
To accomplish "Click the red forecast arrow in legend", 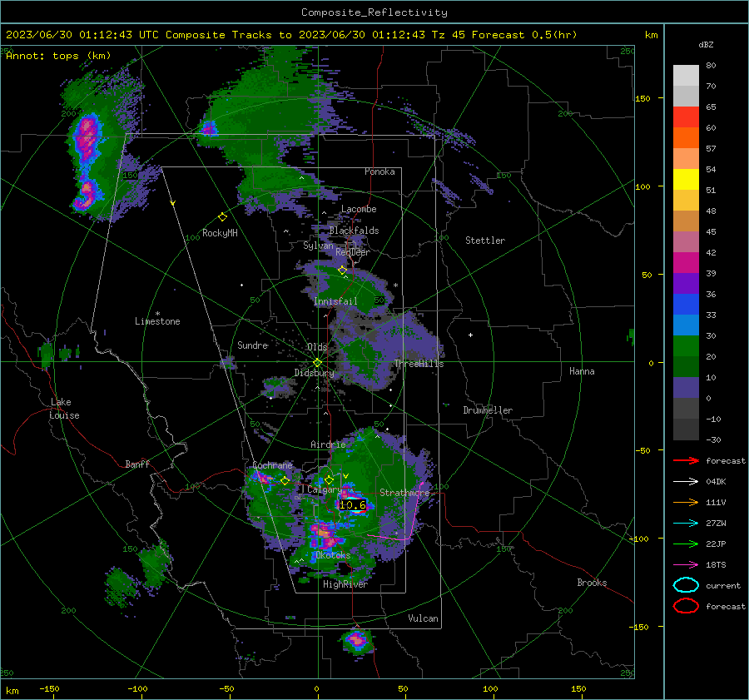I will 686,460.
